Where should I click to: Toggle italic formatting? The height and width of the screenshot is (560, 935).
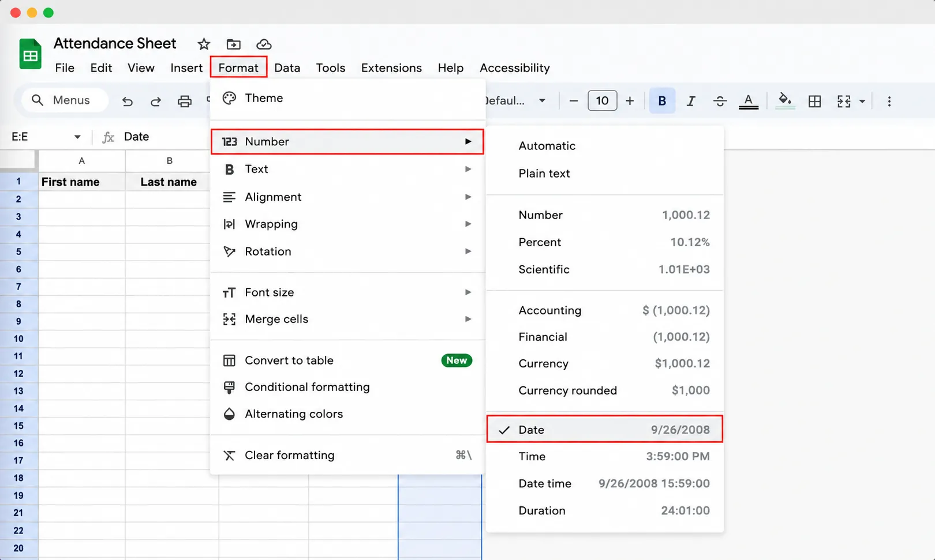(x=690, y=101)
